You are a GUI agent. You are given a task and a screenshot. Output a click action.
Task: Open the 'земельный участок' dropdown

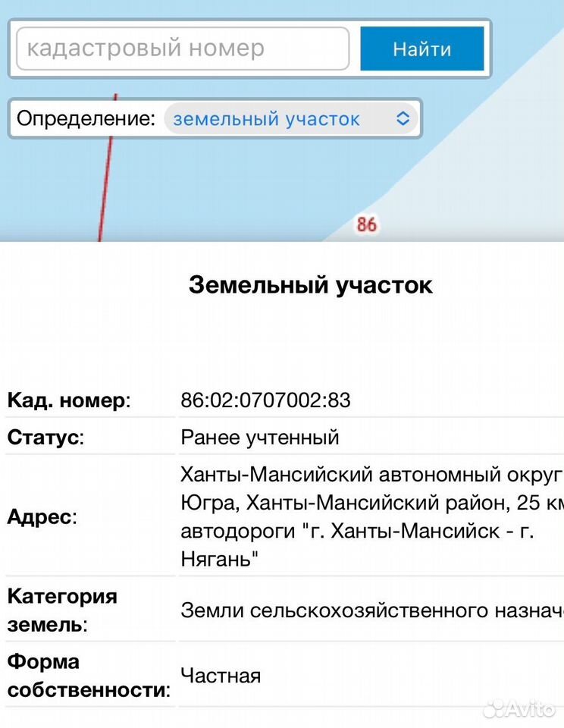(x=291, y=119)
